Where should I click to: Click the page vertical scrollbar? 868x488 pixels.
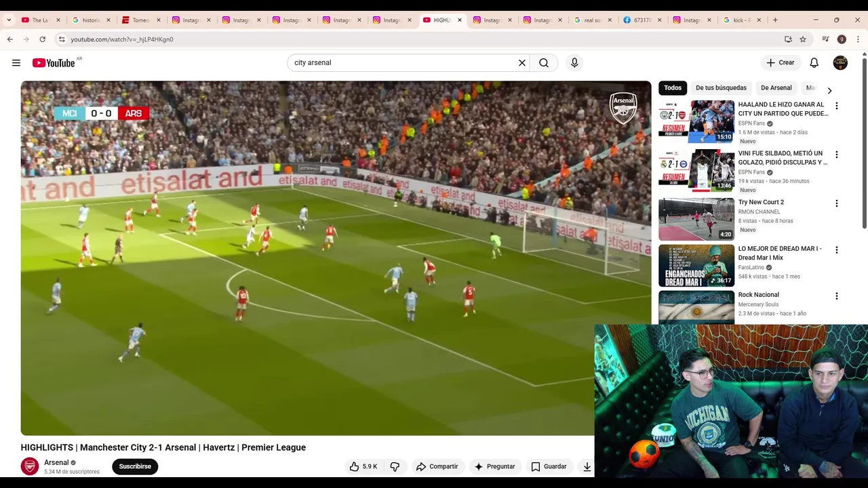[864, 142]
